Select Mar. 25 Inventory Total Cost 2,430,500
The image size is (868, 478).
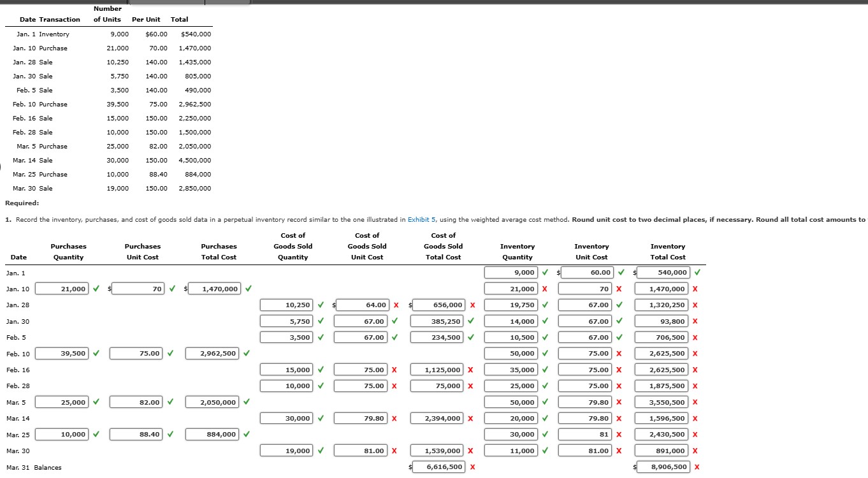coord(663,434)
